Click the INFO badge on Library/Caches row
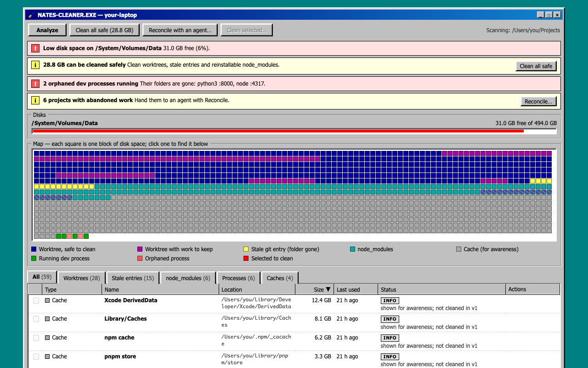The image size is (588, 368). click(390, 319)
